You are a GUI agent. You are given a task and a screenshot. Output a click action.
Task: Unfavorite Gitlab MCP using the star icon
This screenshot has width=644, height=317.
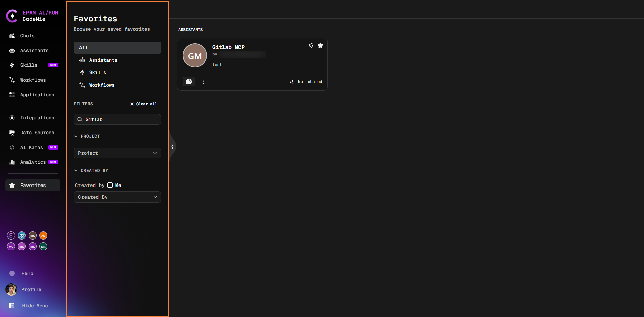tap(320, 45)
